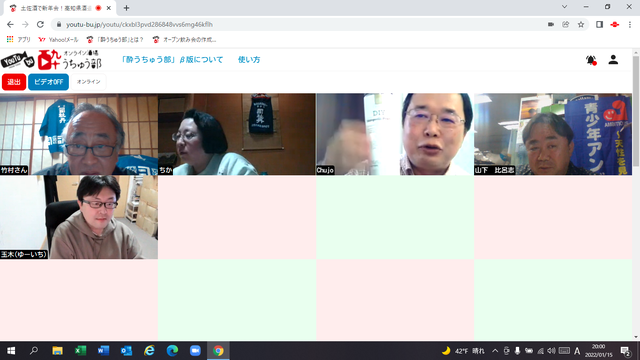Open Windows Start menu
The width and height of the screenshot is (640, 360).
coord(11,351)
